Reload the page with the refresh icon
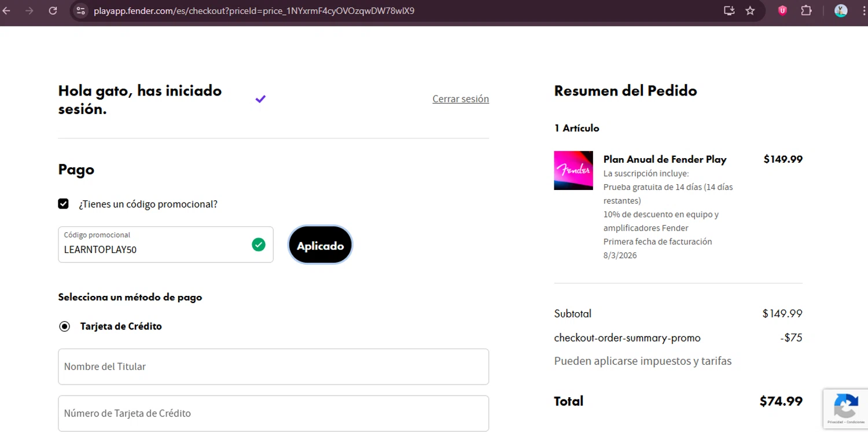Screen dimensions: 868x432 pyautogui.click(x=53, y=10)
